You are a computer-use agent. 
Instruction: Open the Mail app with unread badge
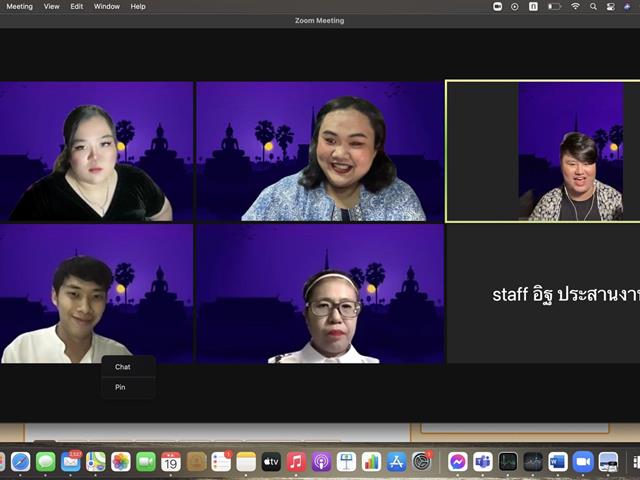coord(71,462)
